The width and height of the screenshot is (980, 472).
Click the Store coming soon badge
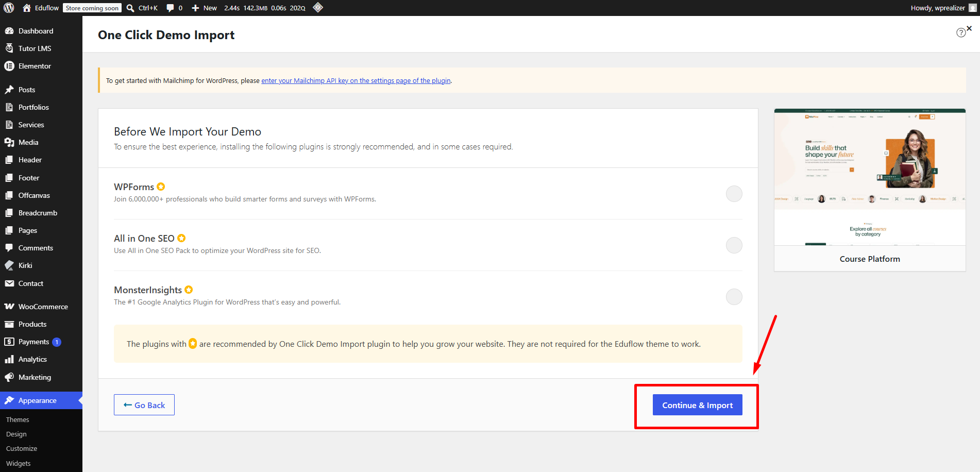(x=92, y=8)
